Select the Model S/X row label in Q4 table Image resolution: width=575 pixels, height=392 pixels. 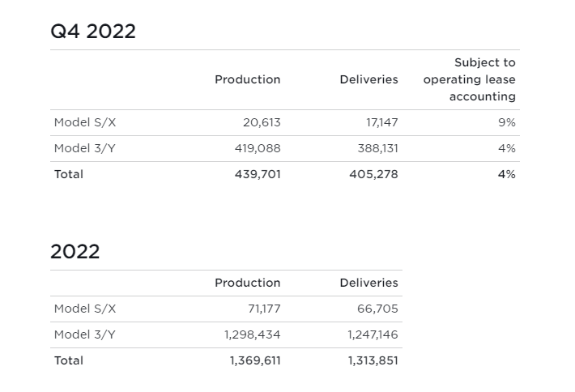pos(85,122)
